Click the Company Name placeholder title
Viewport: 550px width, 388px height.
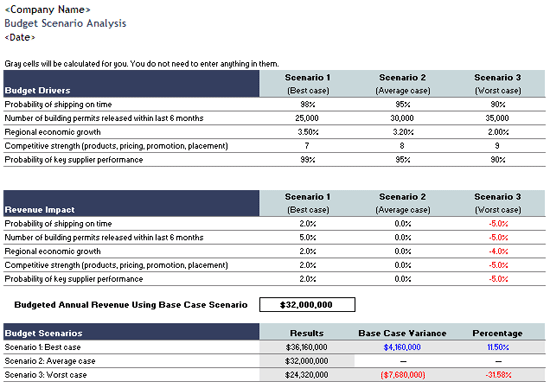tap(47, 9)
